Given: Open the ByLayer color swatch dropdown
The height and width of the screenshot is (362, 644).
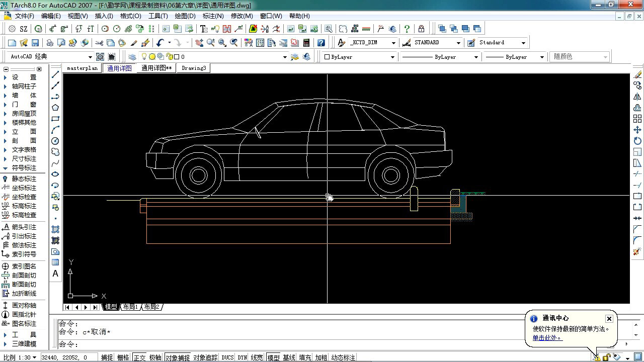Looking at the screenshot, I should click(x=393, y=57).
